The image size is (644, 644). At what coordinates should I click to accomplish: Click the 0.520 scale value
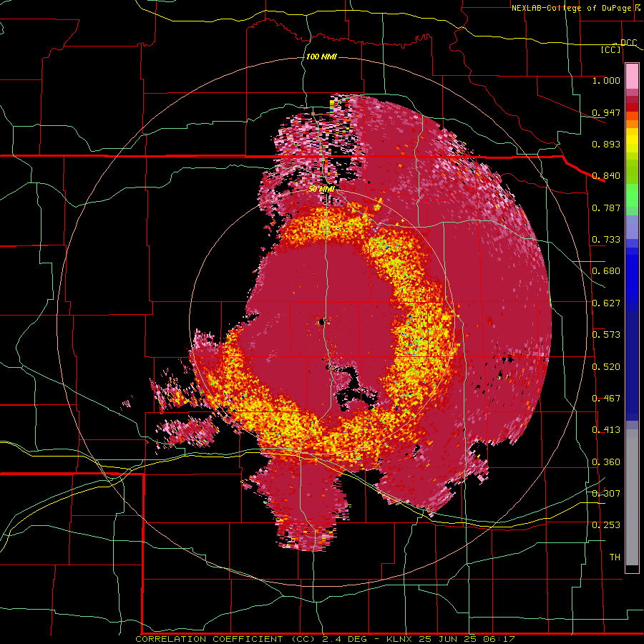click(606, 367)
